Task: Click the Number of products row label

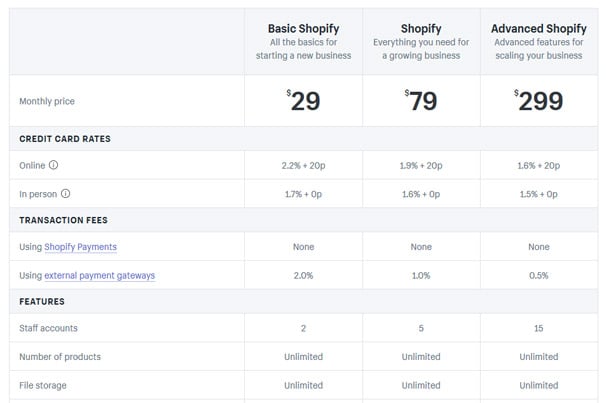Action: pos(60,357)
